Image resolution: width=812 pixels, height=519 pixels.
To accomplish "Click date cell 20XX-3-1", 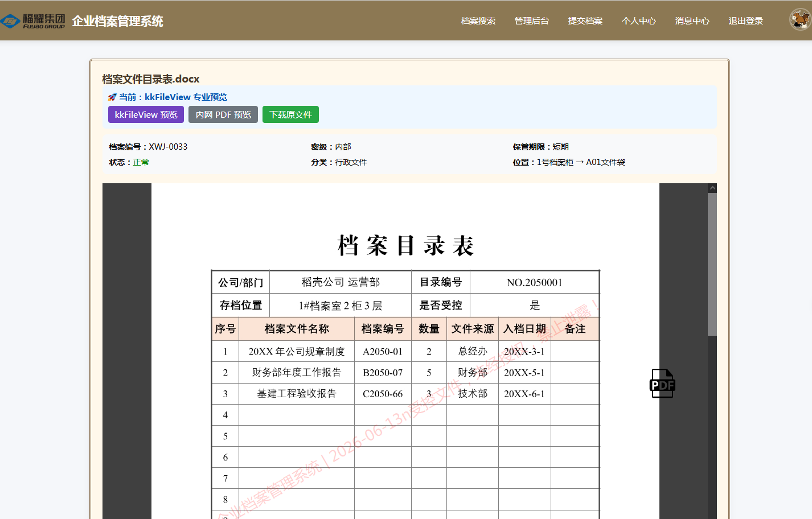I will pyautogui.click(x=524, y=352).
